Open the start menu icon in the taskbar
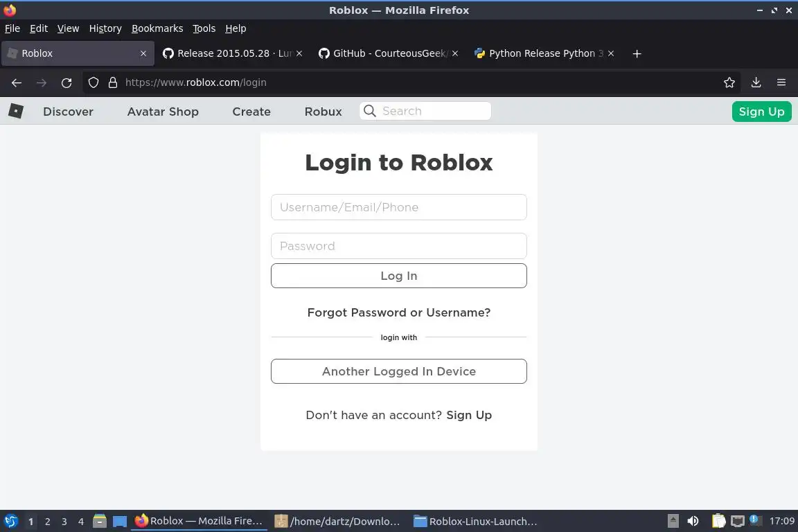Screen dimensions: 798x532 [10, 521]
